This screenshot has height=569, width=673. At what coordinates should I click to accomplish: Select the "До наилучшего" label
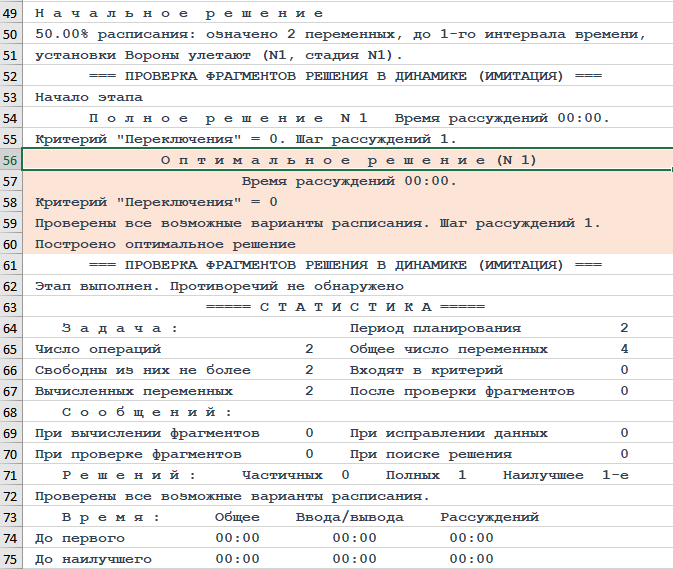pos(92,558)
